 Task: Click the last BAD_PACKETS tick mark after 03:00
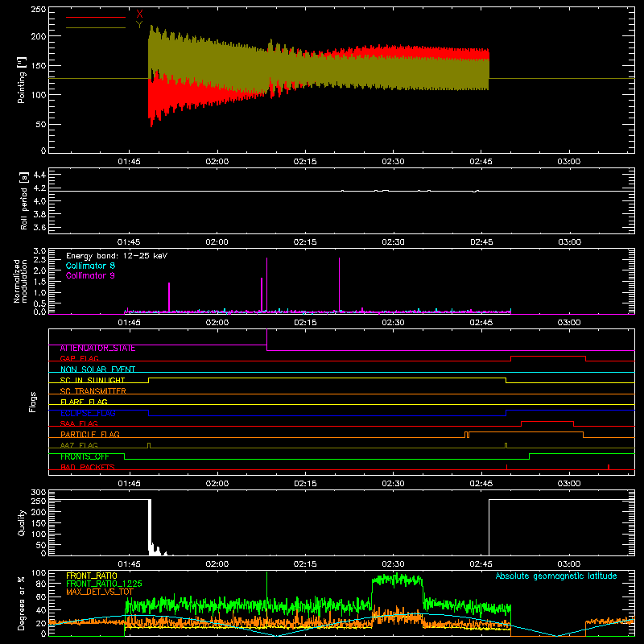coord(609,467)
